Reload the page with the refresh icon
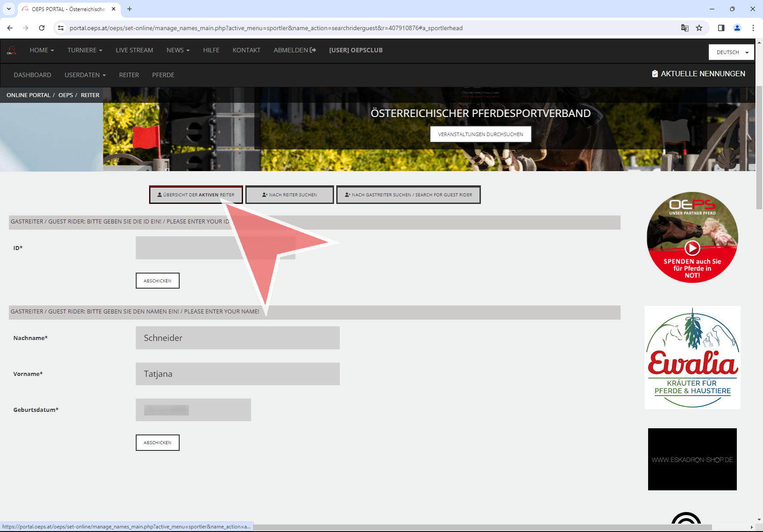The width and height of the screenshot is (763, 532). coord(42,28)
